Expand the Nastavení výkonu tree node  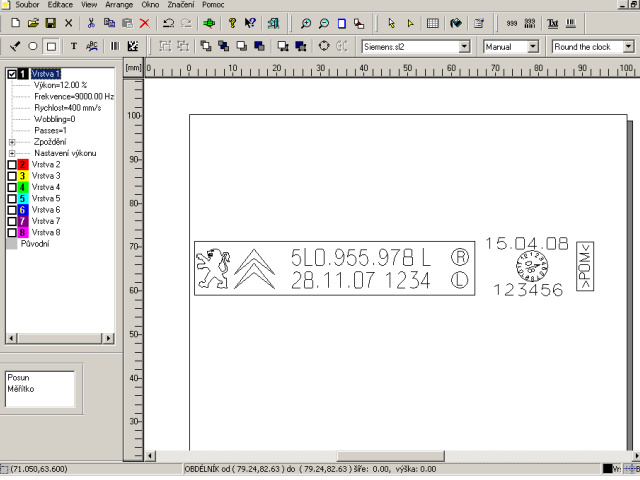click(x=12, y=153)
